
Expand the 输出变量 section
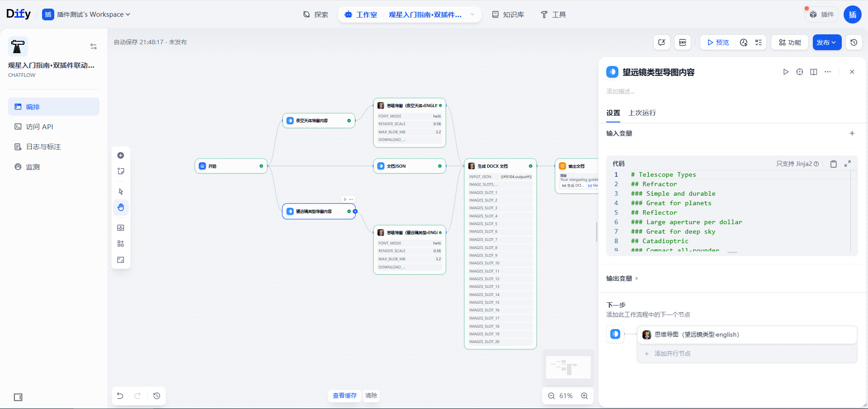pos(622,278)
